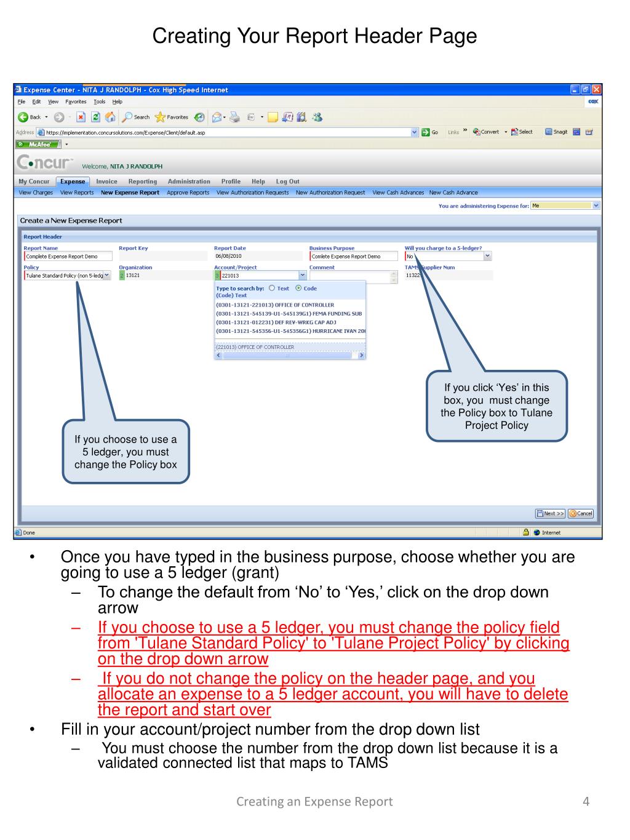Click the View Charges link
Viewport: 630px width, 840px height.
click(x=36, y=193)
